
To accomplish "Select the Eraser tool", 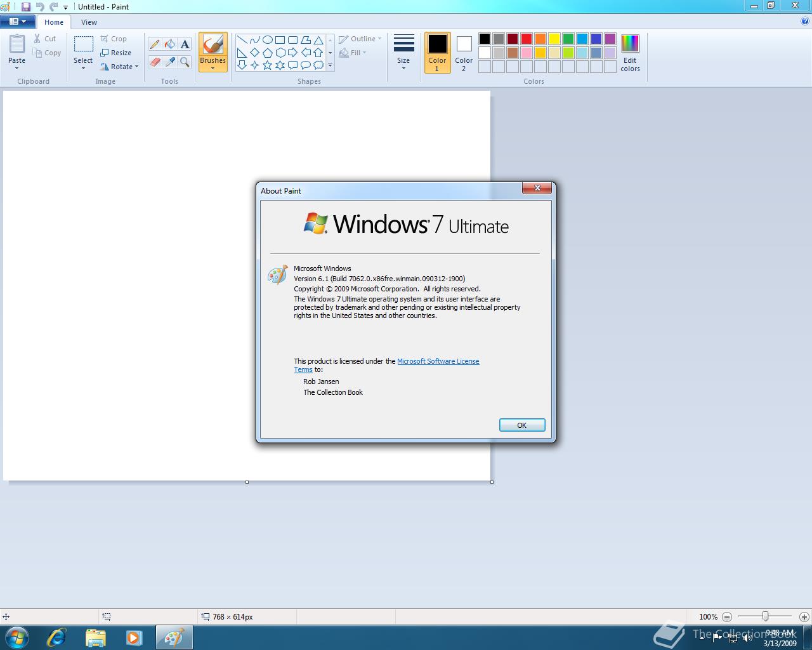I will click(155, 62).
